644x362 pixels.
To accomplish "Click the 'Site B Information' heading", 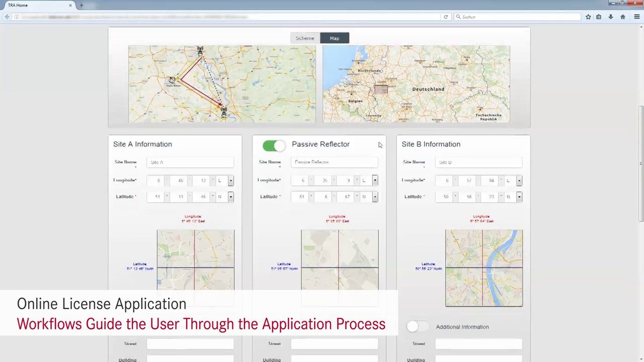I will 431,144.
